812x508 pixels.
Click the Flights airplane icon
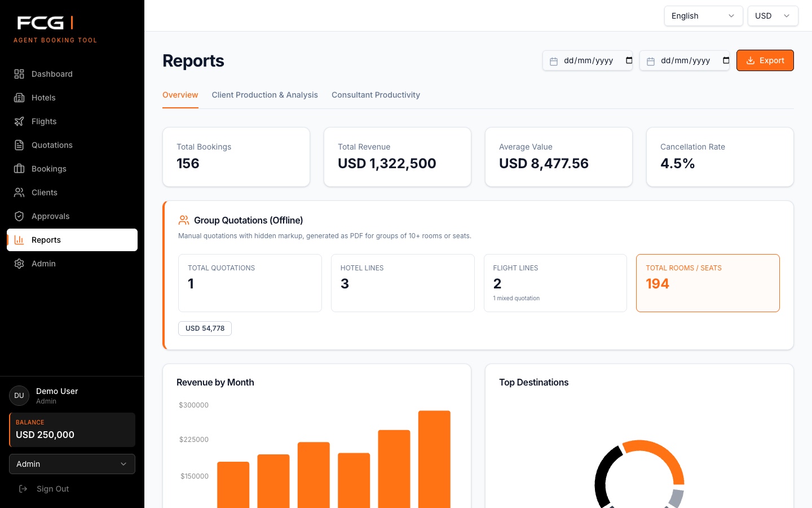click(x=19, y=121)
